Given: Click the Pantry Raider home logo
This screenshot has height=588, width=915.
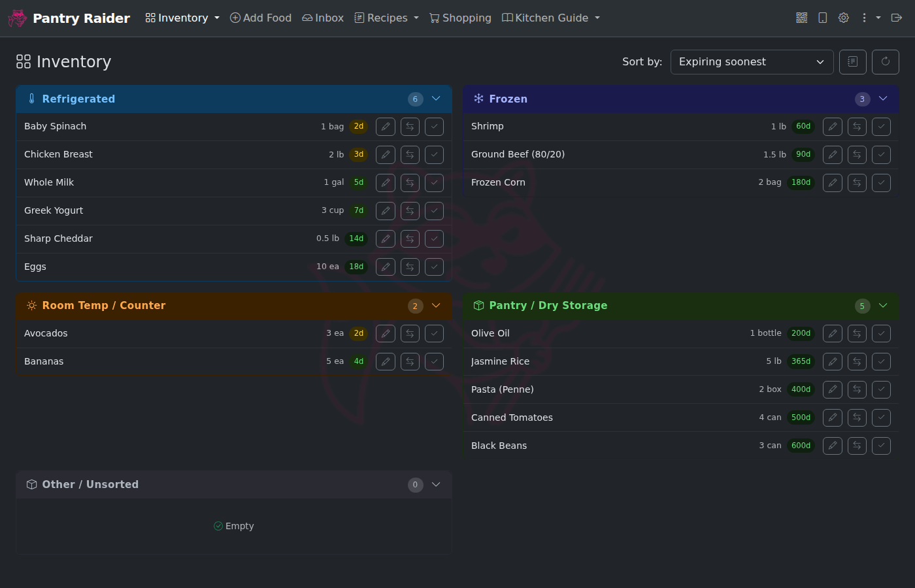Looking at the screenshot, I should pyautogui.click(x=69, y=18).
